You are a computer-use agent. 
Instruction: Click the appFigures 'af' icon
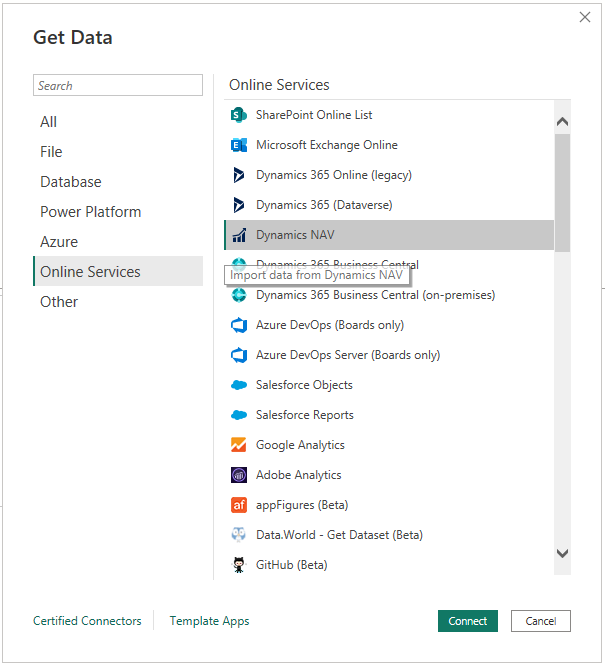point(239,505)
